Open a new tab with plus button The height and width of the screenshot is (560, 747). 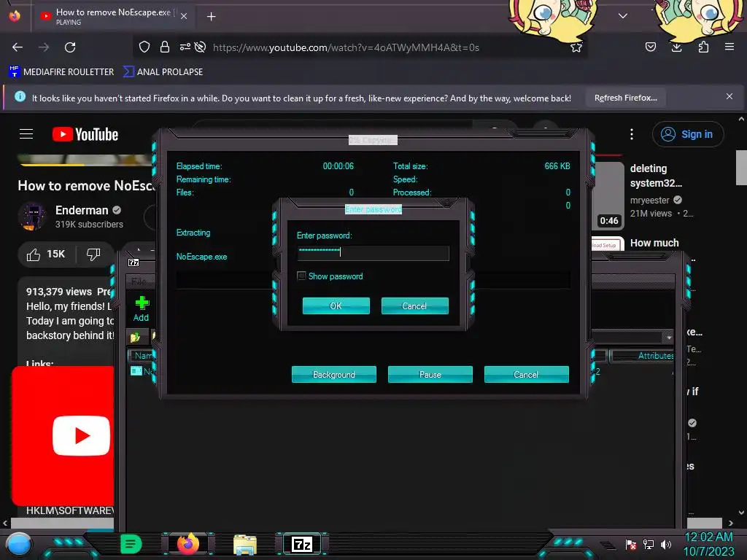211,17
